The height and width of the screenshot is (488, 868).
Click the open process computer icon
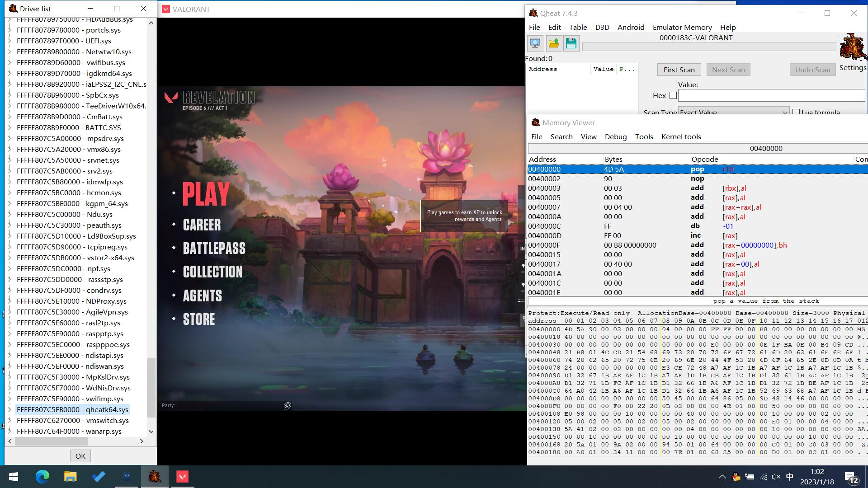[x=535, y=43]
